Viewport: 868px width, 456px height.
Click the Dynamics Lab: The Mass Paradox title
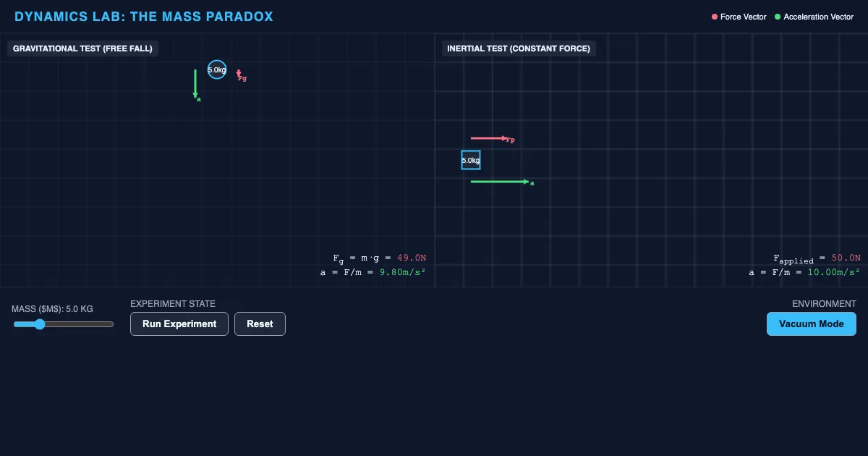pos(144,17)
